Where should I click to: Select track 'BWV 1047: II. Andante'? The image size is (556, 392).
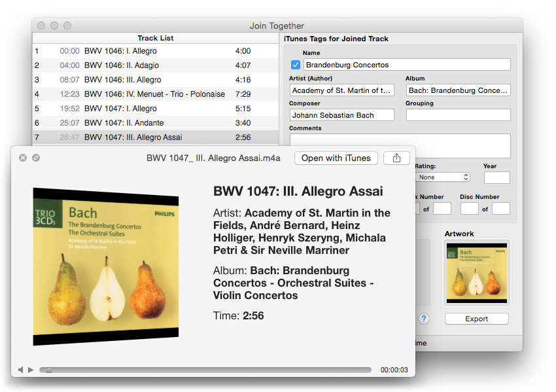(x=155, y=123)
